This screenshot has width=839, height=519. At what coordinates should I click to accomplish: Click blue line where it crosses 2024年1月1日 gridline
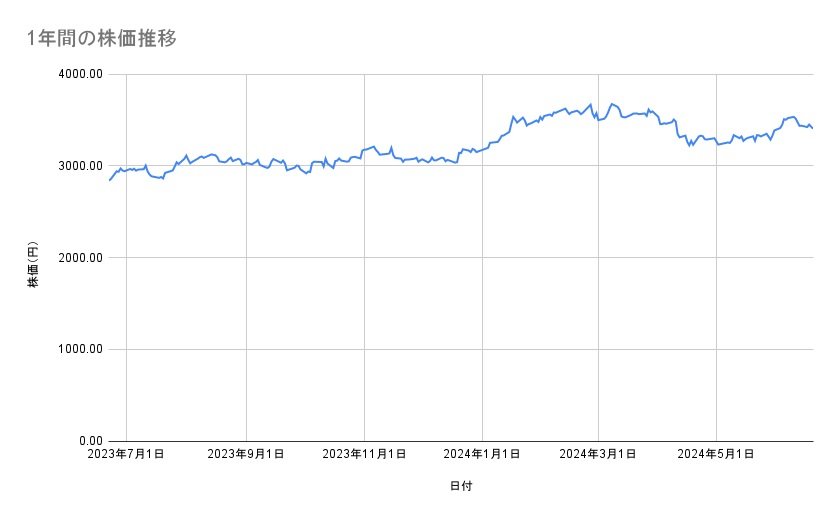point(482,150)
